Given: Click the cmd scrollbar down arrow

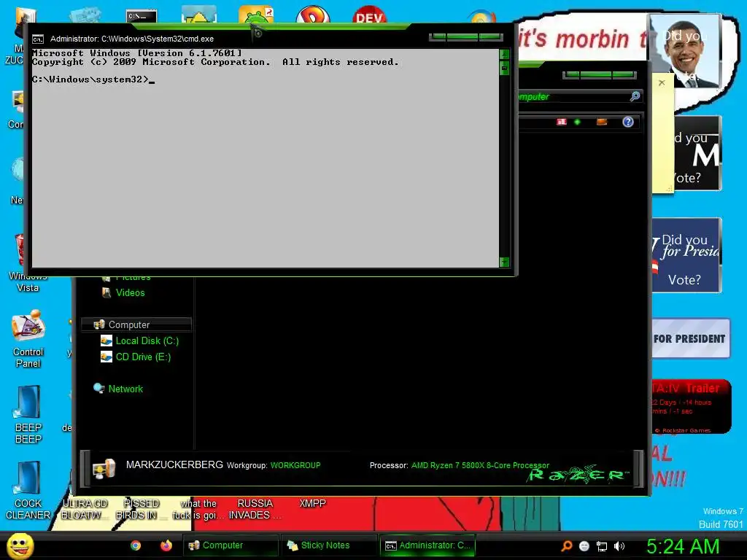Looking at the screenshot, I should click(x=505, y=262).
